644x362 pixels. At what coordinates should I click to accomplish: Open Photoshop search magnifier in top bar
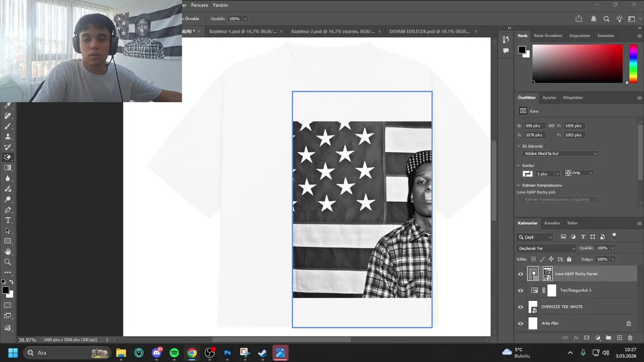(606, 19)
